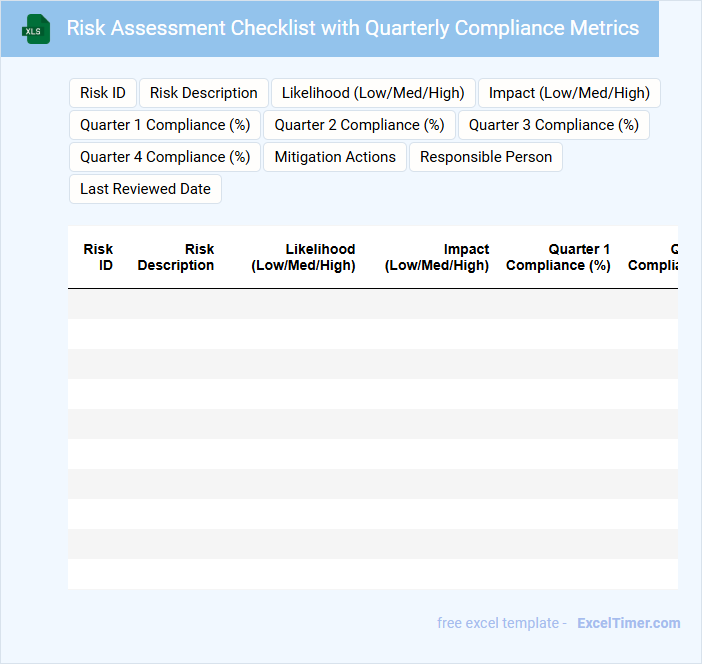Click the first empty table row
Image resolution: width=702 pixels, height=664 pixels.
point(373,304)
